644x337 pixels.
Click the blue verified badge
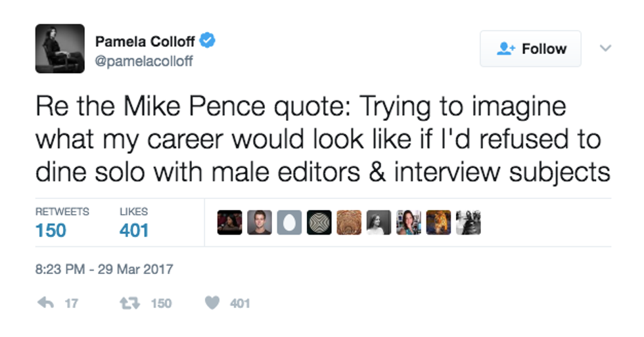tap(208, 41)
